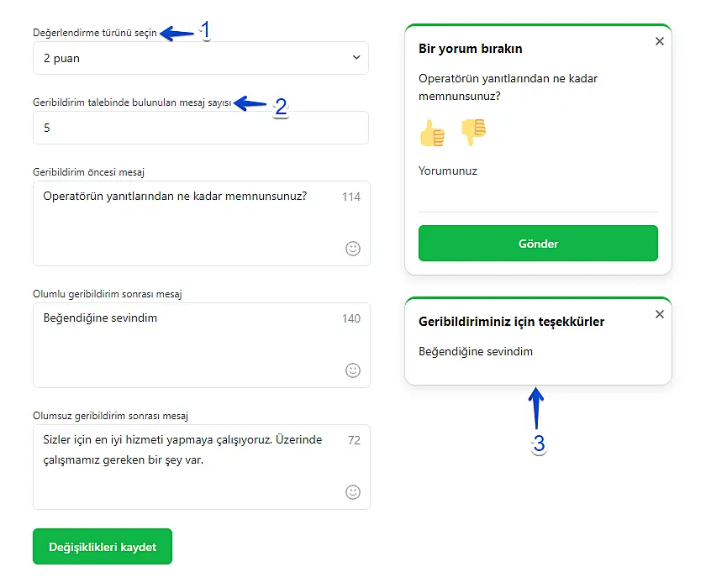Click the message count field containing 5

201,128
